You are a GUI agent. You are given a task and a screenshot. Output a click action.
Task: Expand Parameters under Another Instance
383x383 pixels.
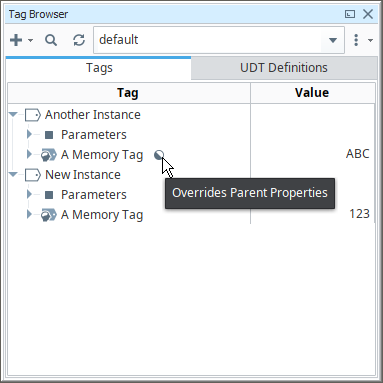tap(29, 134)
